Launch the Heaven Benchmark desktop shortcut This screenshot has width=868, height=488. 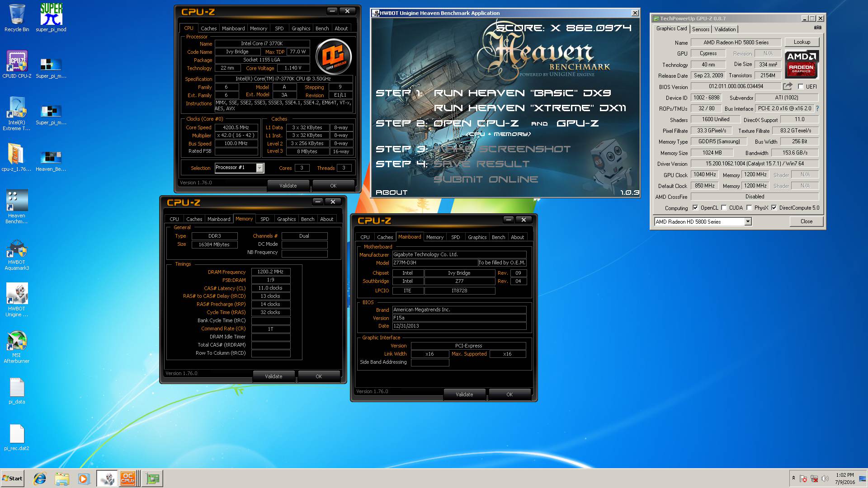click(x=17, y=206)
